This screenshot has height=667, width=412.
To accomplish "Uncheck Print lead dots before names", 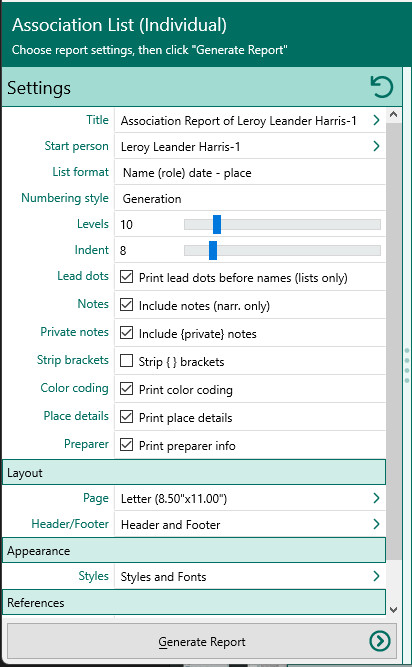I will pos(126,277).
